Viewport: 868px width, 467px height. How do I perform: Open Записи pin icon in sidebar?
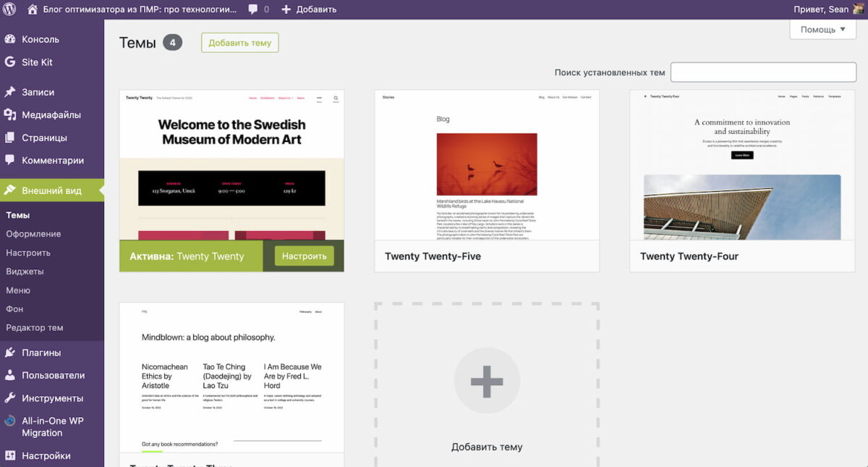[10, 92]
